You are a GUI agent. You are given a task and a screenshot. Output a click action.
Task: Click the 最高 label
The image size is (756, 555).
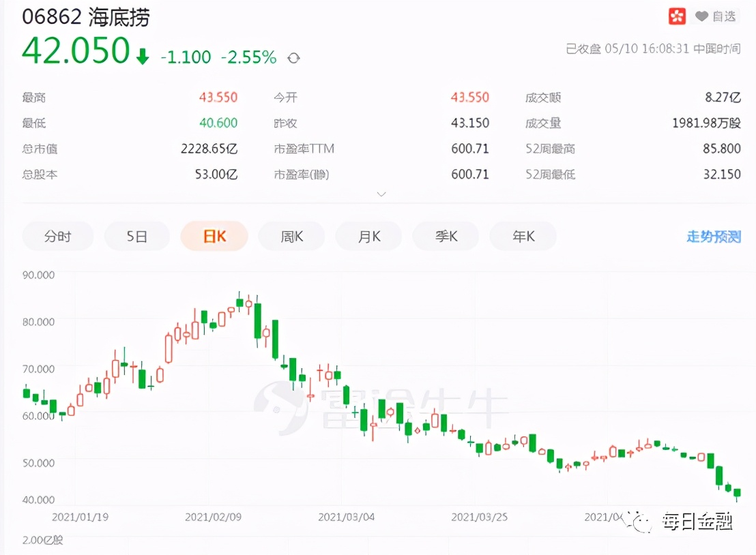(33, 97)
